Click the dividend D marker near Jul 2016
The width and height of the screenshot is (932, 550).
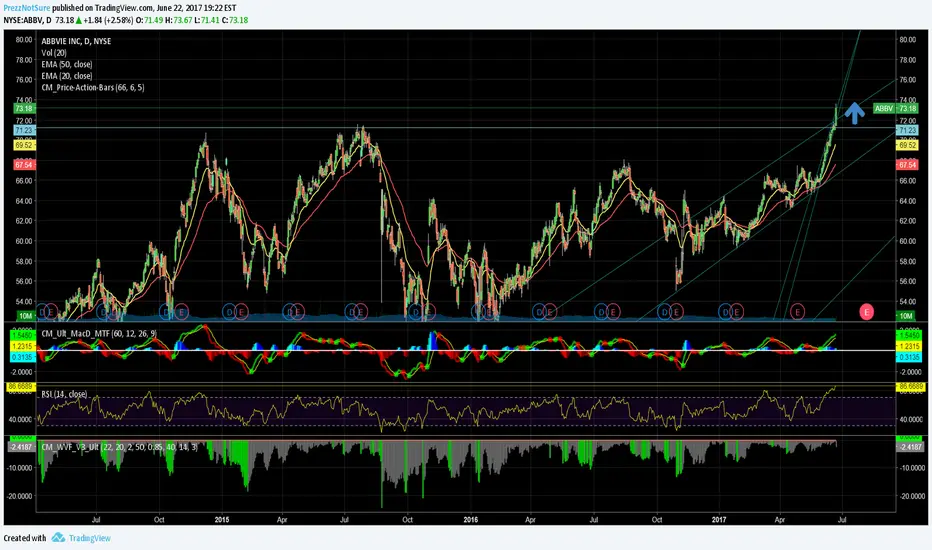point(602,312)
